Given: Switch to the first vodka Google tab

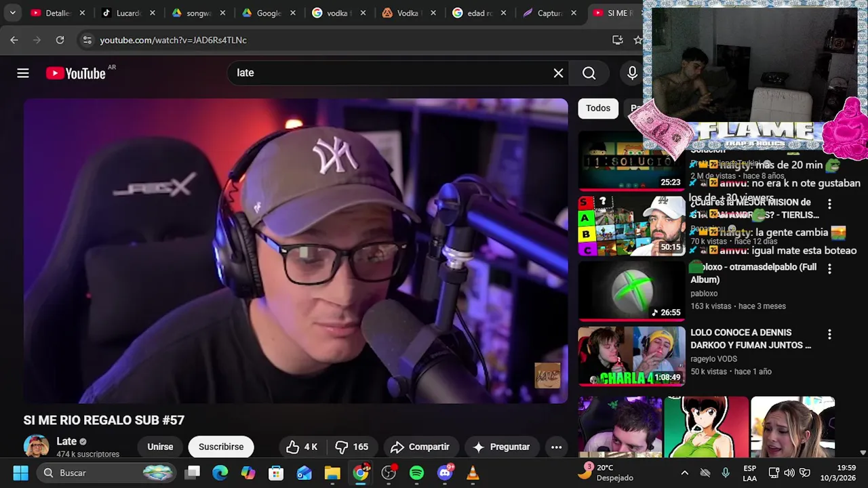Looking at the screenshot, I should (338, 13).
